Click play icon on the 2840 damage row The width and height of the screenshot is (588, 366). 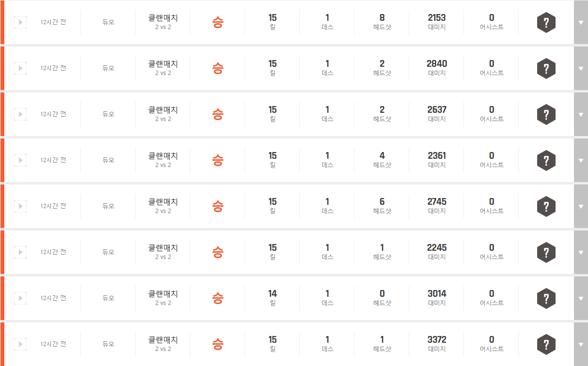(x=20, y=68)
